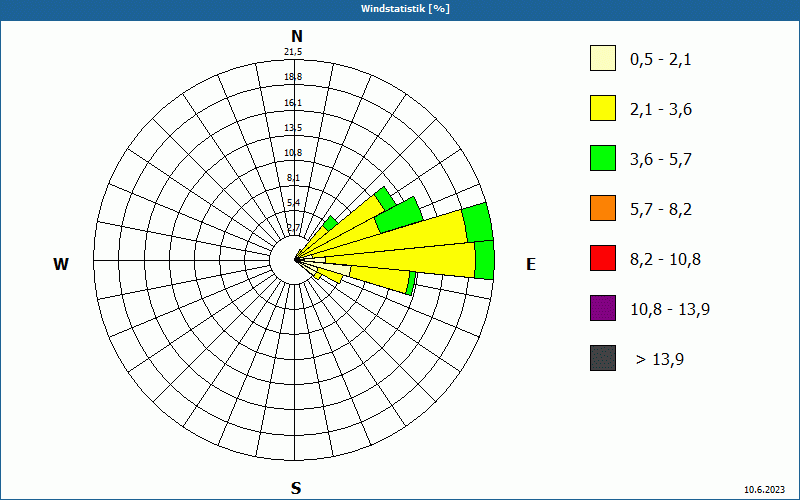This screenshot has height=500, width=800.
Task: Click the legend text 2,1 - 3,6
Action: point(661,110)
